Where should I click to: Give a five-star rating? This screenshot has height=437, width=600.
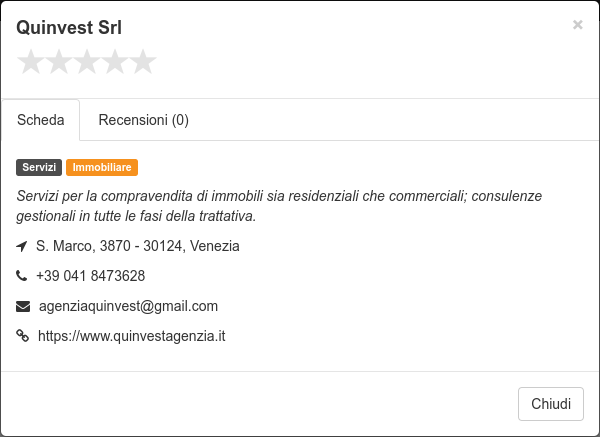click(x=143, y=61)
